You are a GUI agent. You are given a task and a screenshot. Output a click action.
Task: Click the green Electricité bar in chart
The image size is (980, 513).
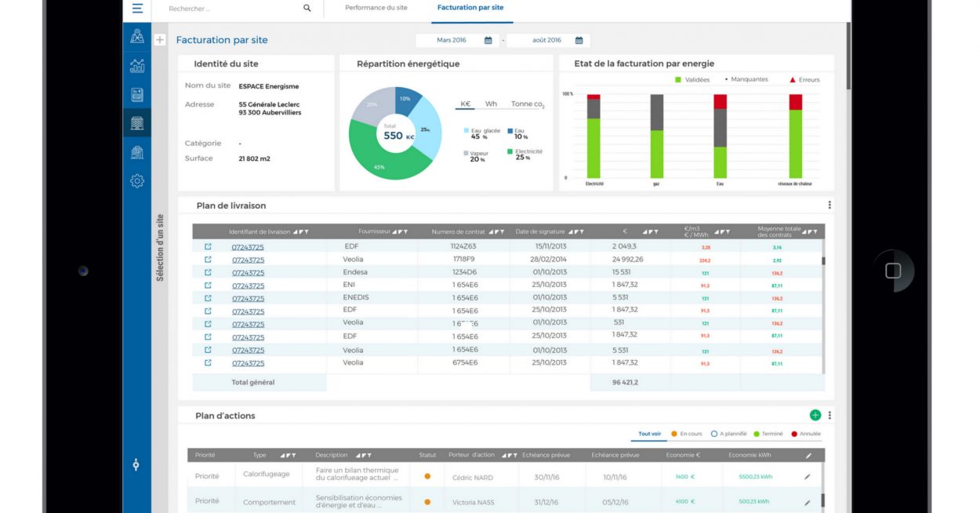593,148
